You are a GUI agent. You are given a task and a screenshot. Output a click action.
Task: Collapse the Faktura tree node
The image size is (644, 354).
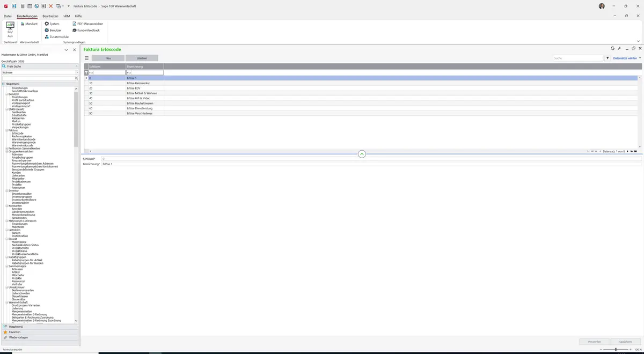(x=6, y=130)
